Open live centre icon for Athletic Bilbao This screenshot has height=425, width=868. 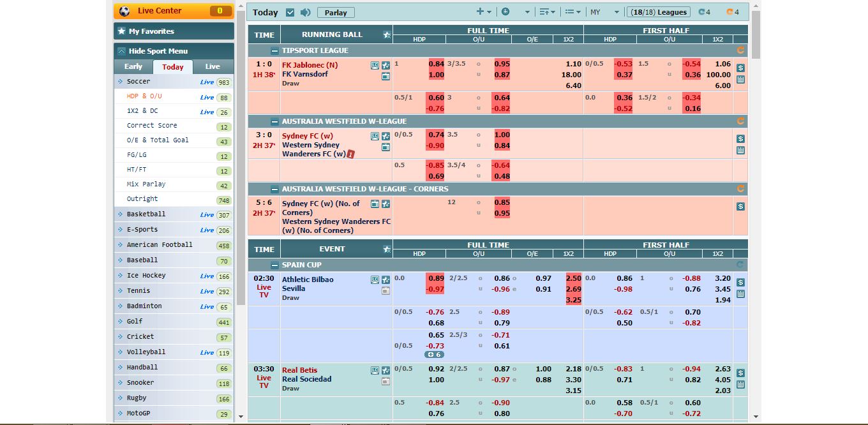point(375,280)
